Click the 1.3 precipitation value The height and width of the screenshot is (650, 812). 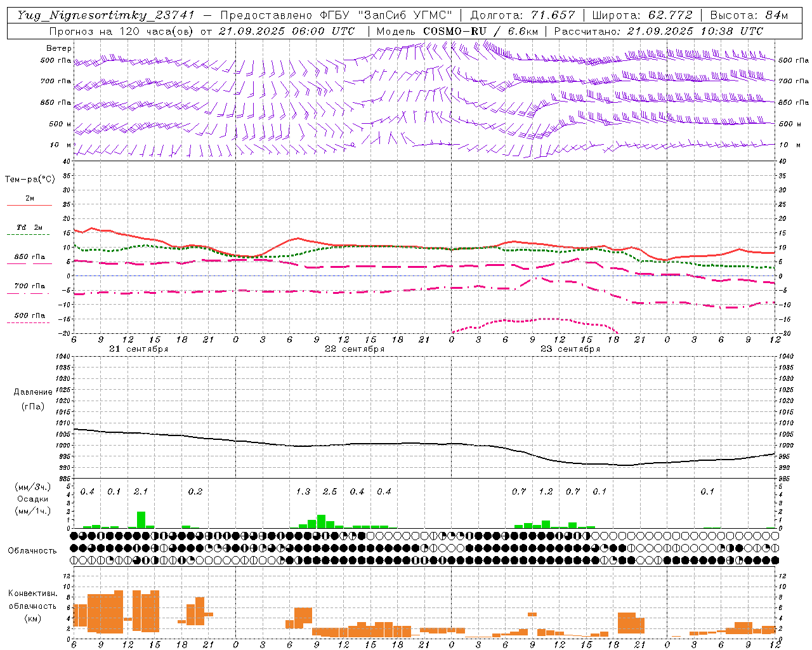pyautogui.click(x=303, y=492)
